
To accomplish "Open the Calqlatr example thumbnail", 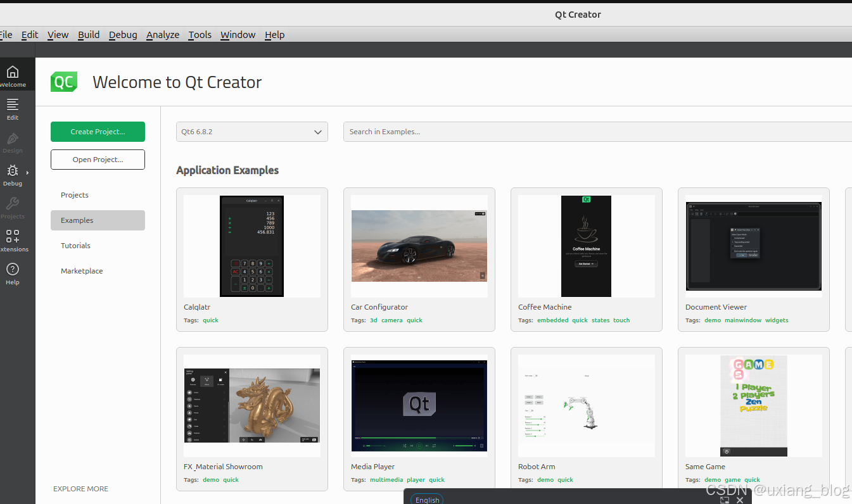I will coord(252,246).
